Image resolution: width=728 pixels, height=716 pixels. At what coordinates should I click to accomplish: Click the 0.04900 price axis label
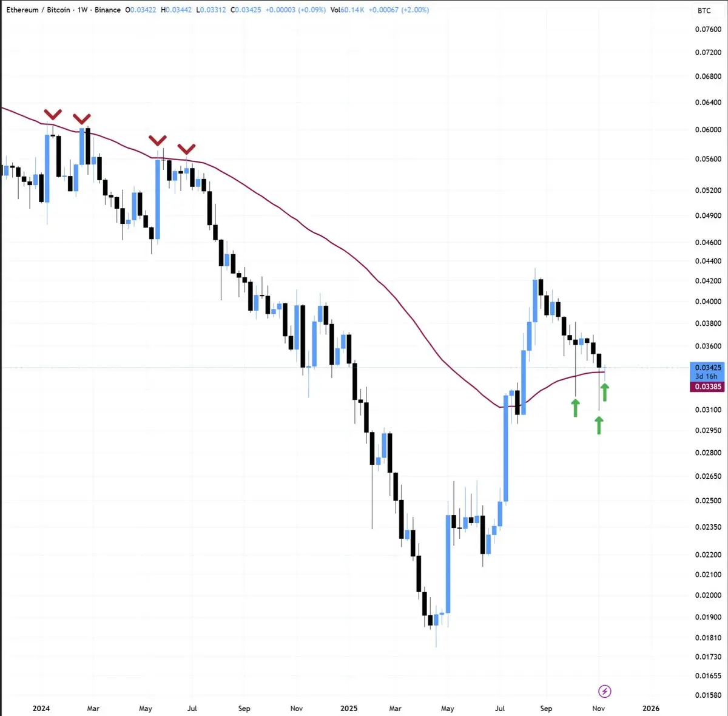tap(708, 216)
